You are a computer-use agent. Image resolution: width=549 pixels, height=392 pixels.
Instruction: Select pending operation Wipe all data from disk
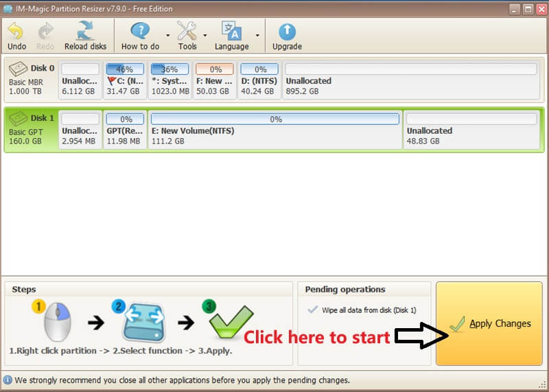coord(362,310)
